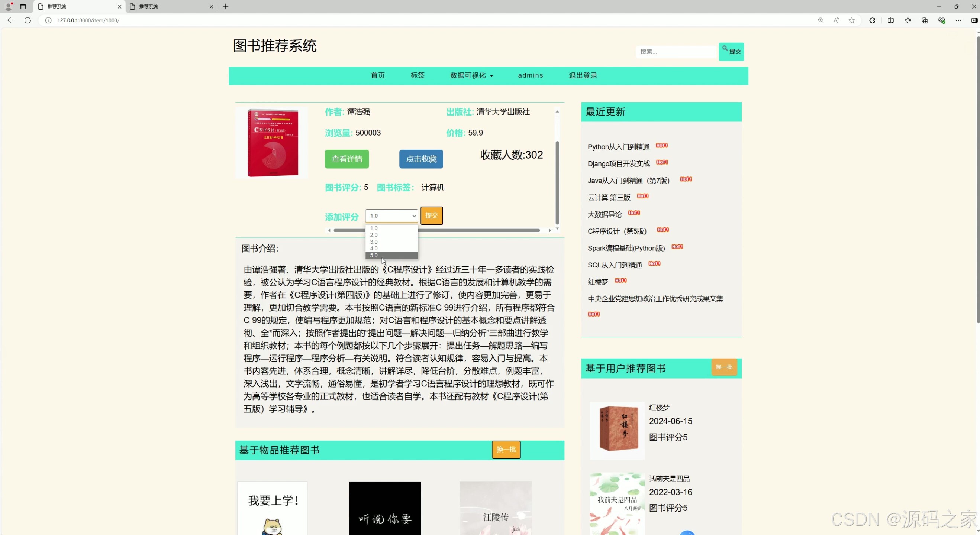This screenshot has width=980, height=535.
Task: Click the horizontal scrollbar right arrow
Action: coord(550,230)
